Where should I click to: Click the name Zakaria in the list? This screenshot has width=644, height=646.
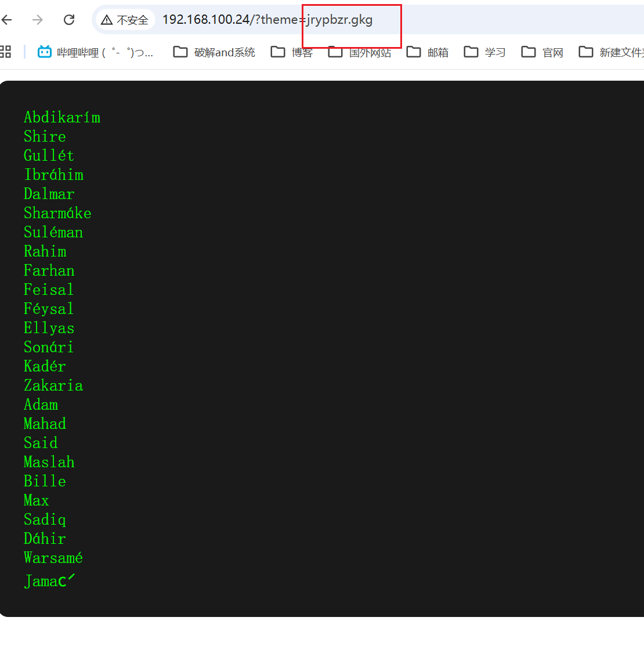pyautogui.click(x=53, y=385)
